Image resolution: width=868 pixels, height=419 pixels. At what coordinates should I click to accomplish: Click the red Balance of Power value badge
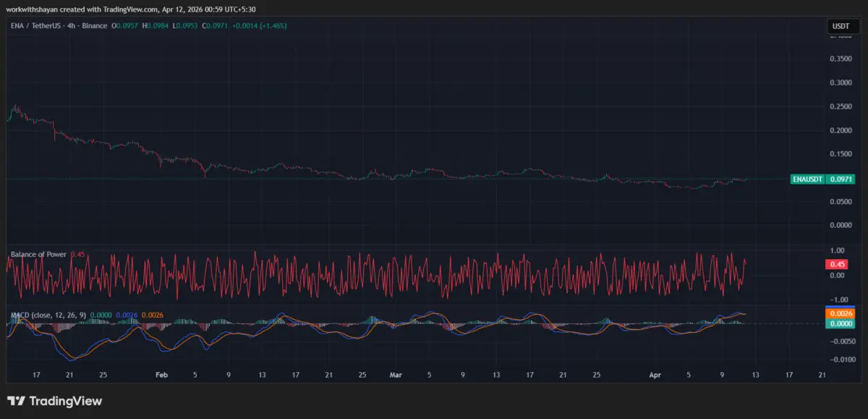pos(835,264)
